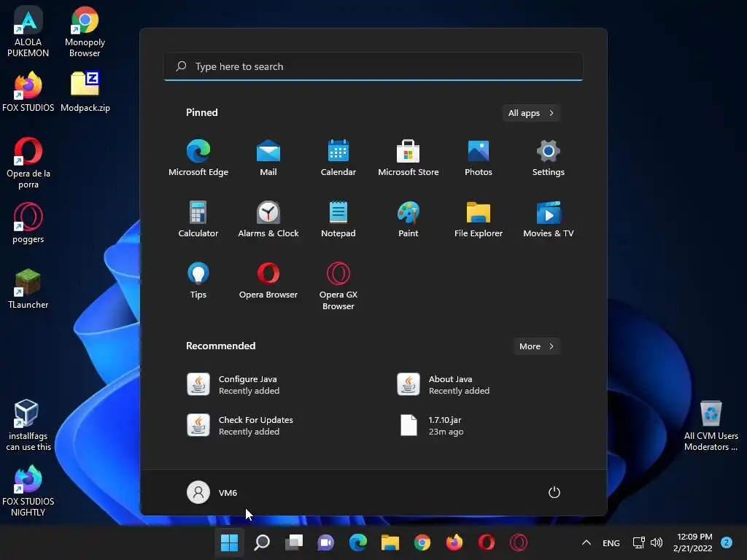Open Microsoft Edge from pinned apps
This screenshot has width=747, height=560.
pyautogui.click(x=198, y=158)
